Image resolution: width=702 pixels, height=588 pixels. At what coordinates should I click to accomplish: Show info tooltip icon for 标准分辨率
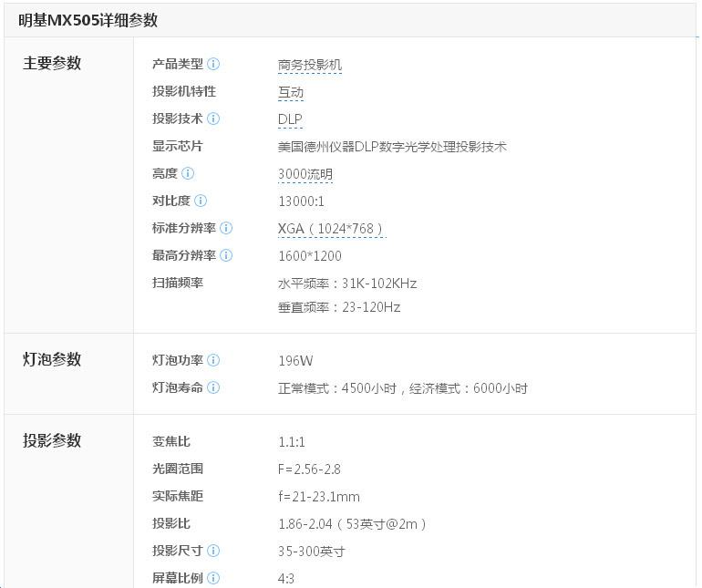click(x=226, y=228)
